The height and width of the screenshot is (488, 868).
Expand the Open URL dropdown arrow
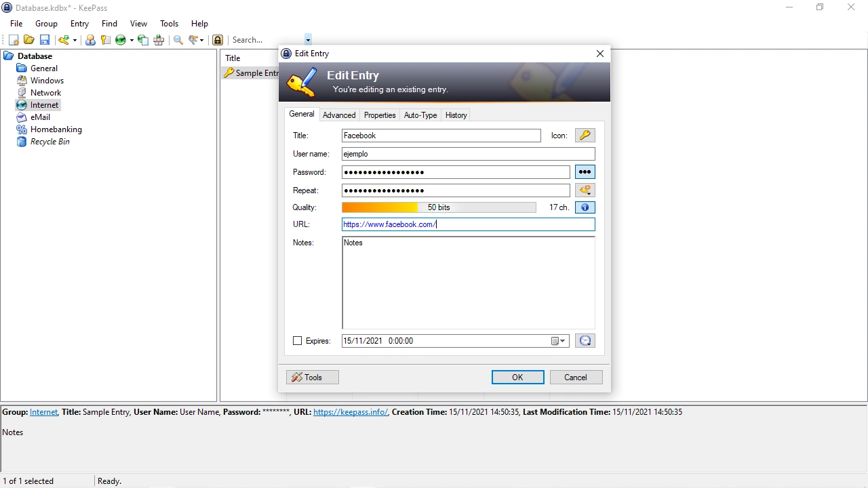click(x=132, y=40)
